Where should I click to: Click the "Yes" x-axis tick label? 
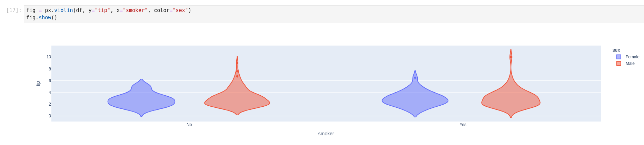[463, 125]
